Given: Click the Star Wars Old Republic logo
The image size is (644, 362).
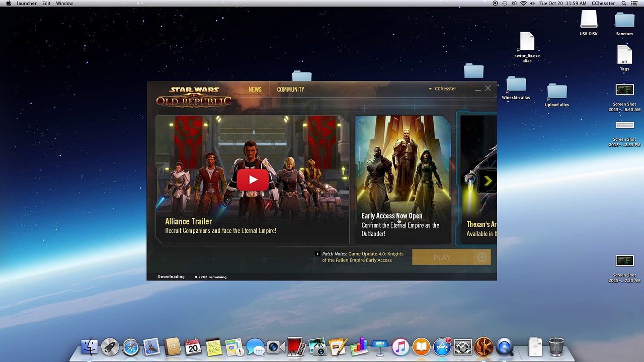Looking at the screenshot, I should (x=194, y=97).
